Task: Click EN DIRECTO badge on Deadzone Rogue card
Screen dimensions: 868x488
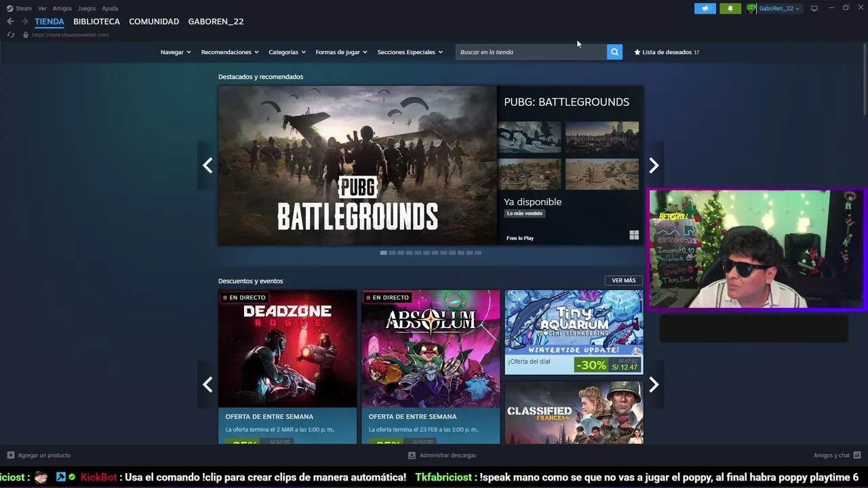Action: [x=243, y=298]
